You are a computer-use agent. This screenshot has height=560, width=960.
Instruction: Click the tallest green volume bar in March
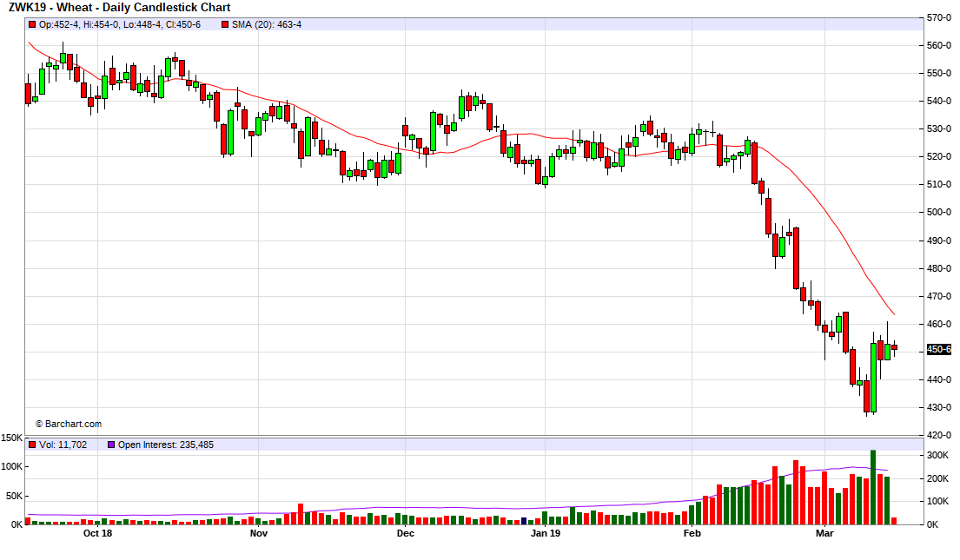click(x=872, y=488)
